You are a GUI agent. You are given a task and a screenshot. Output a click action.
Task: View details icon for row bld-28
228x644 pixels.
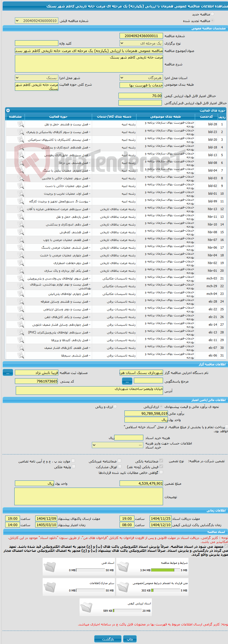point(20,124)
